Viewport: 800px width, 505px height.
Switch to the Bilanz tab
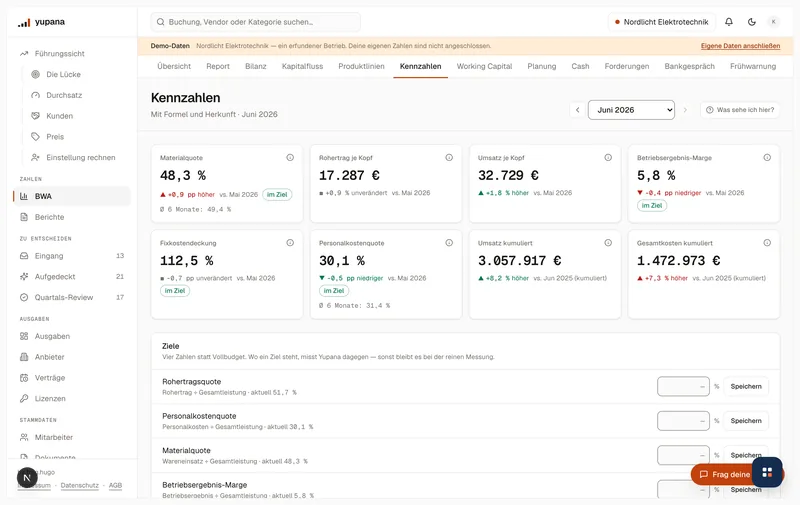pyautogui.click(x=256, y=66)
